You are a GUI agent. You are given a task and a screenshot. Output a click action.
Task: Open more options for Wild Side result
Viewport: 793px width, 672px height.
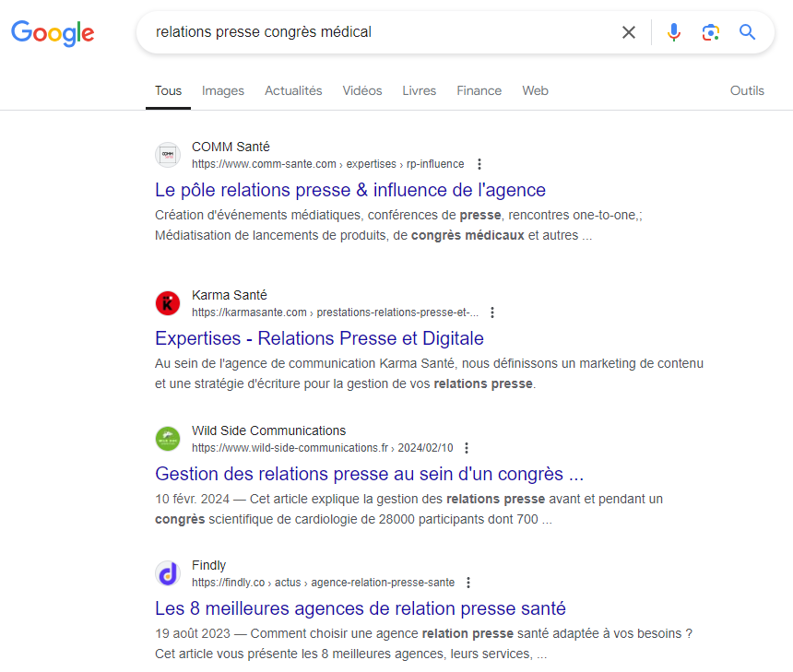(x=467, y=448)
